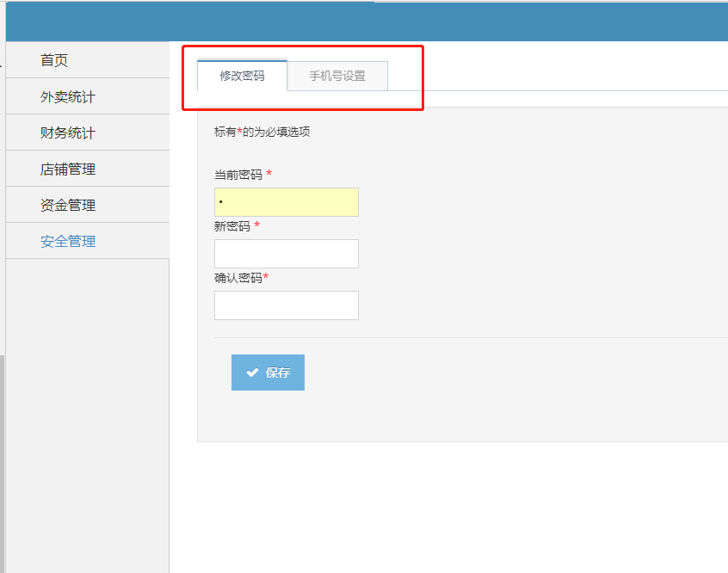Open the 首页 sidebar page
The height and width of the screenshot is (573, 728).
coord(54,60)
